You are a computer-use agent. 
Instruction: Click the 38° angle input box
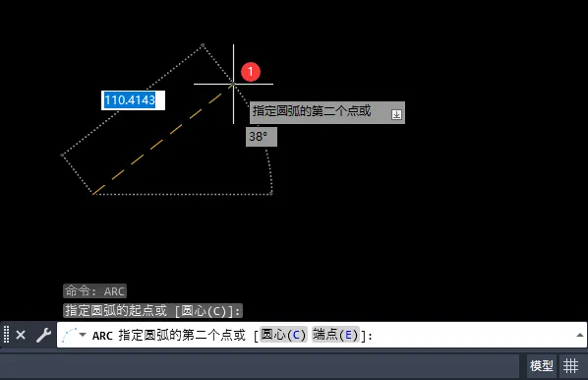[x=262, y=137]
